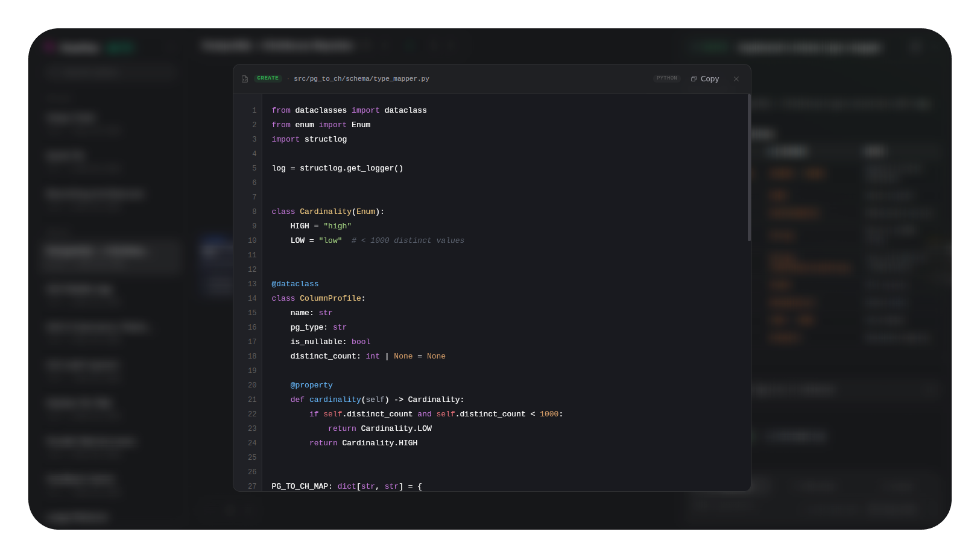Close the type_mapper.py code preview
Image resolution: width=980 pixels, height=558 pixels.
pyautogui.click(x=736, y=78)
